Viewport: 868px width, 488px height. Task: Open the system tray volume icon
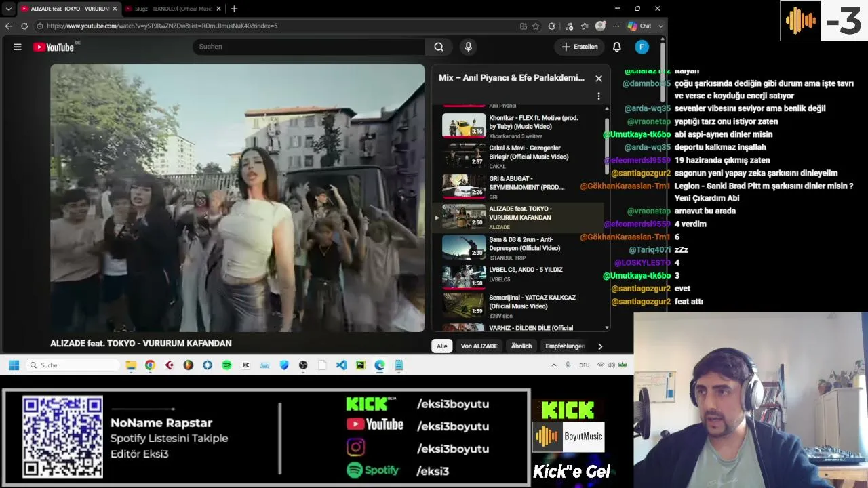611,365
